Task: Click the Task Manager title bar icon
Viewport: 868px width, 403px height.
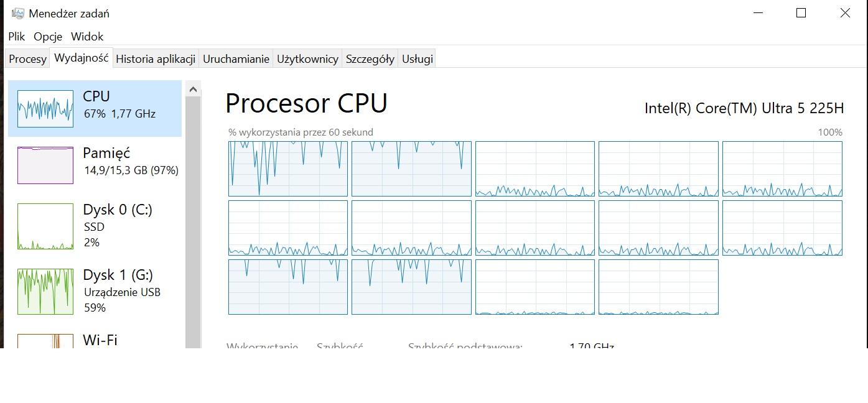Action: point(18,13)
